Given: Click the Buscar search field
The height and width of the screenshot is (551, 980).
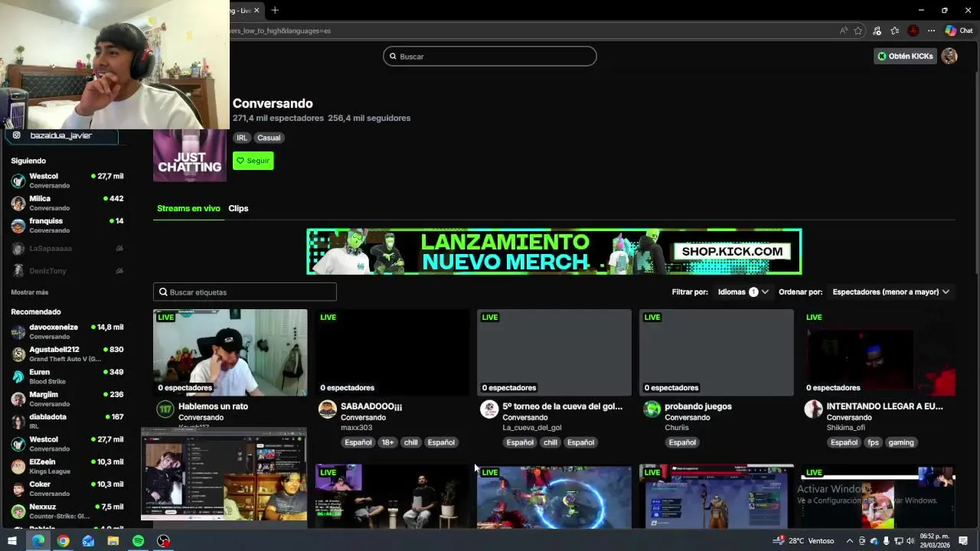Looking at the screenshot, I should (490, 56).
